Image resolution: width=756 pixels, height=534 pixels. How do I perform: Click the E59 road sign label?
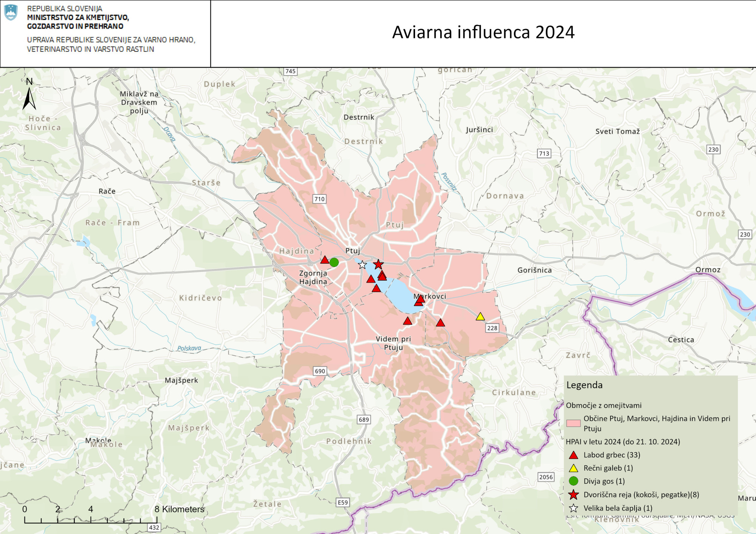coord(342,502)
